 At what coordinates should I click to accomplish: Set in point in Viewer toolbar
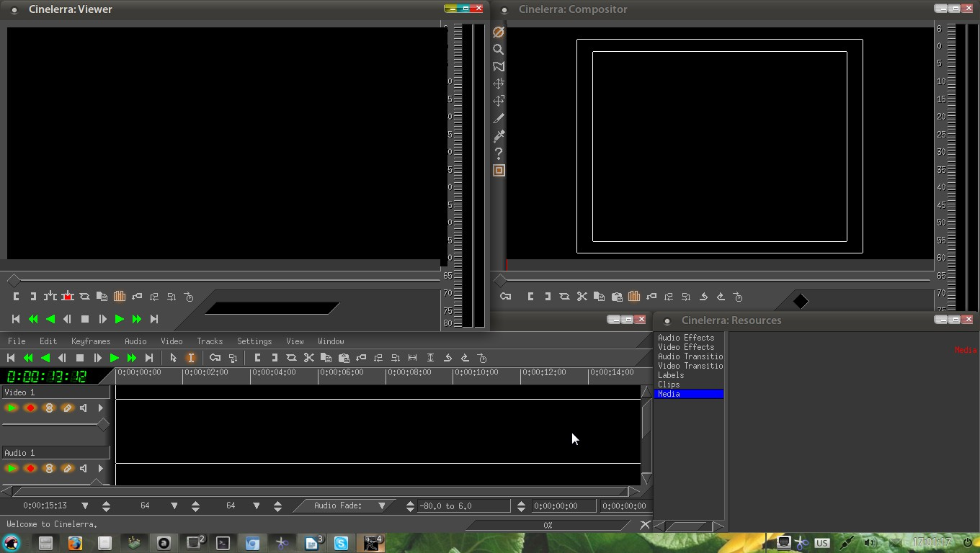[16, 297]
